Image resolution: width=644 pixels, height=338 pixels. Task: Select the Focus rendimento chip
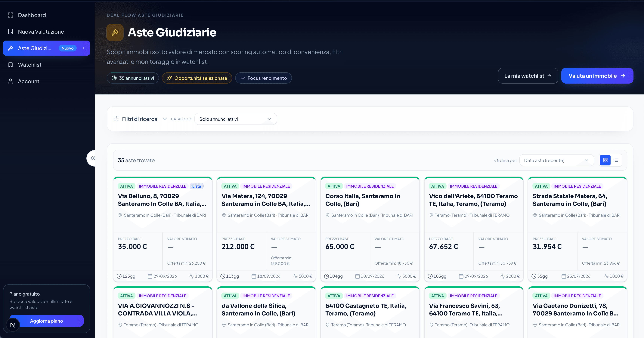tap(264, 78)
